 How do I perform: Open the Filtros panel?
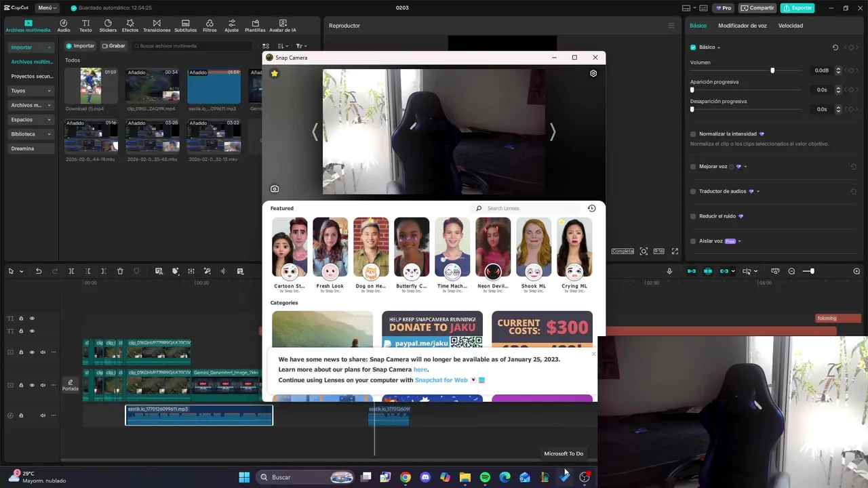click(x=210, y=26)
